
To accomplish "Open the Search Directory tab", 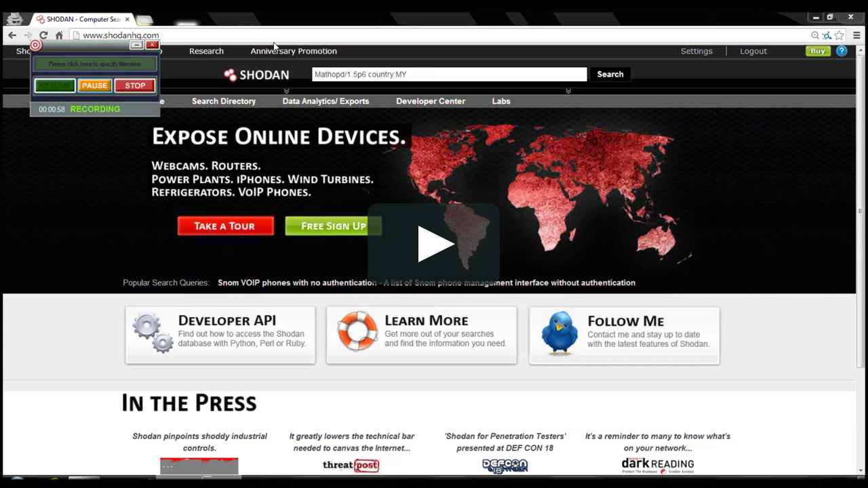I will coord(224,101).
